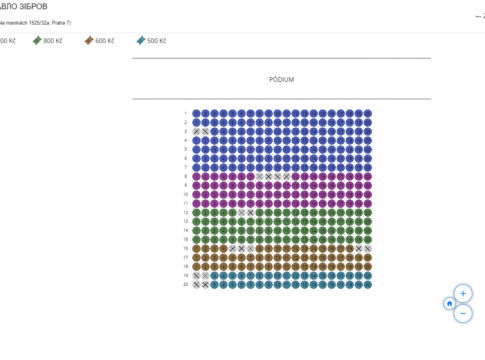
Task: Click the brown 600 Kč ticket icon
Action: coord(89,41)
